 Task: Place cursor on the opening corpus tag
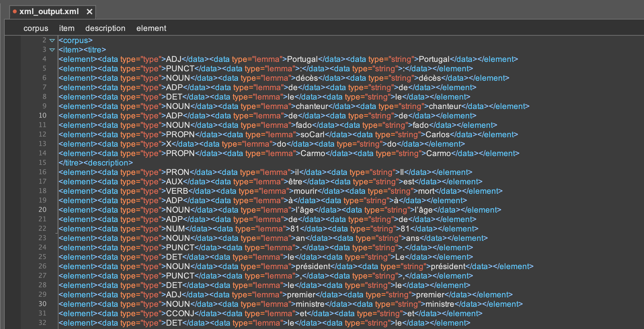pyautogui.click(x=76, y=40)
